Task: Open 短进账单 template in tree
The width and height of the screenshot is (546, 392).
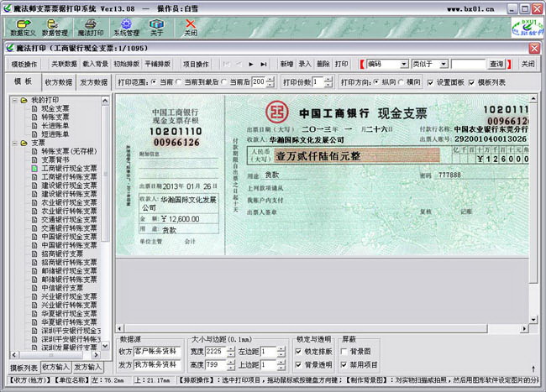Action: (x=55, y=134)
